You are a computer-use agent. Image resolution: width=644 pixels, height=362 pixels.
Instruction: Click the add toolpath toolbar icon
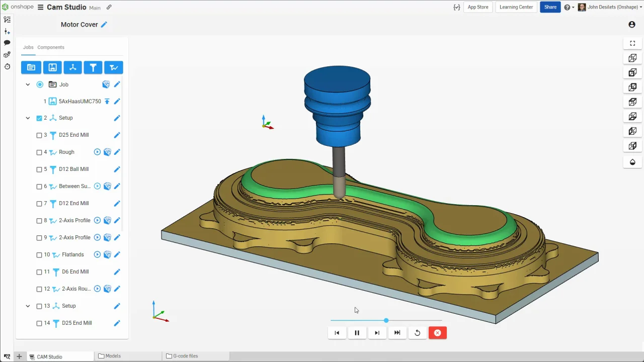click(x=114, y=67)
